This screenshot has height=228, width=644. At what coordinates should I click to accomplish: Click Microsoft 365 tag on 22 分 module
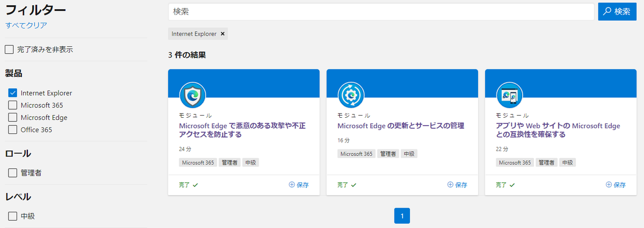tap(515, 162)
